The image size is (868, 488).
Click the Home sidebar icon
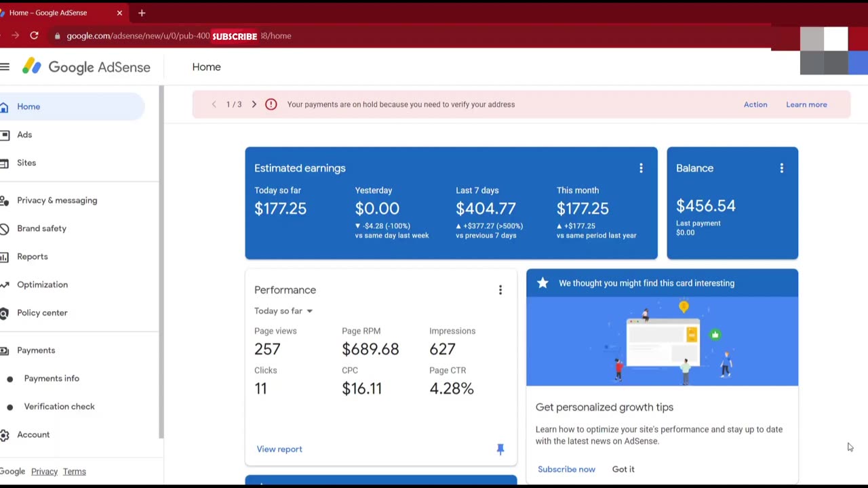coord(4,106)
